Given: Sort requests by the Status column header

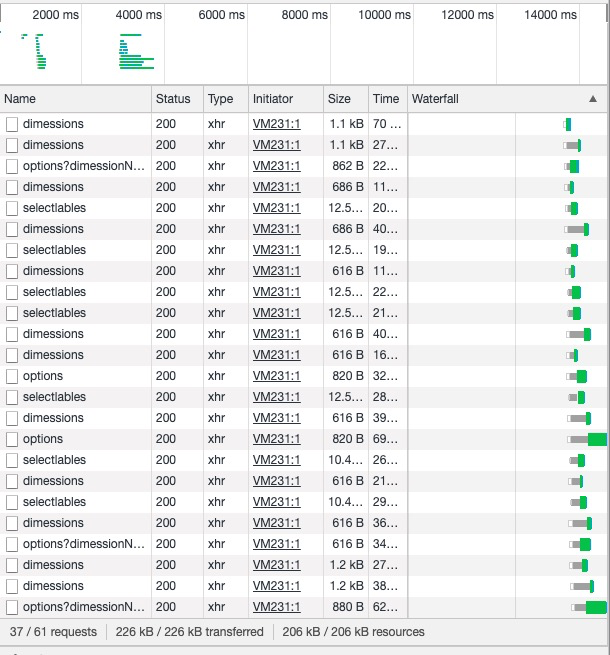Looking at the screenshot, I should point(172,99).
